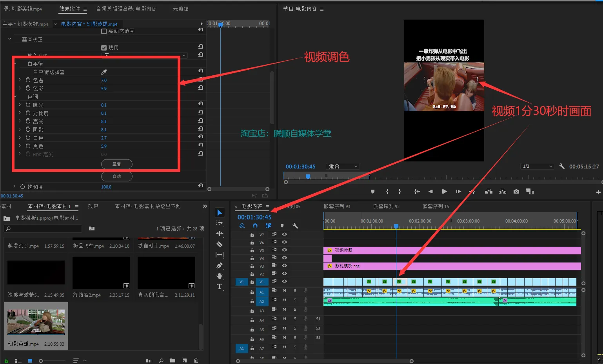The width and height of the screenshot is (603, 364).
Task: Select the Type tool
Action: 220,286
